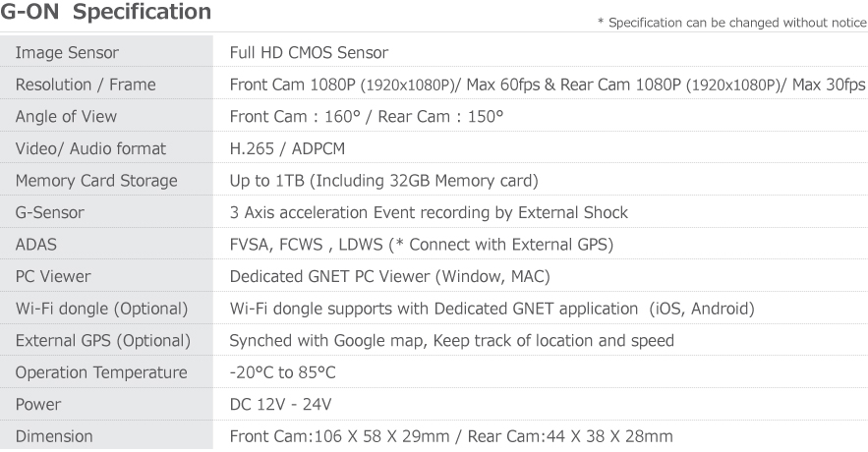Select the Memory Card Storage label

(x=96, y=181)
